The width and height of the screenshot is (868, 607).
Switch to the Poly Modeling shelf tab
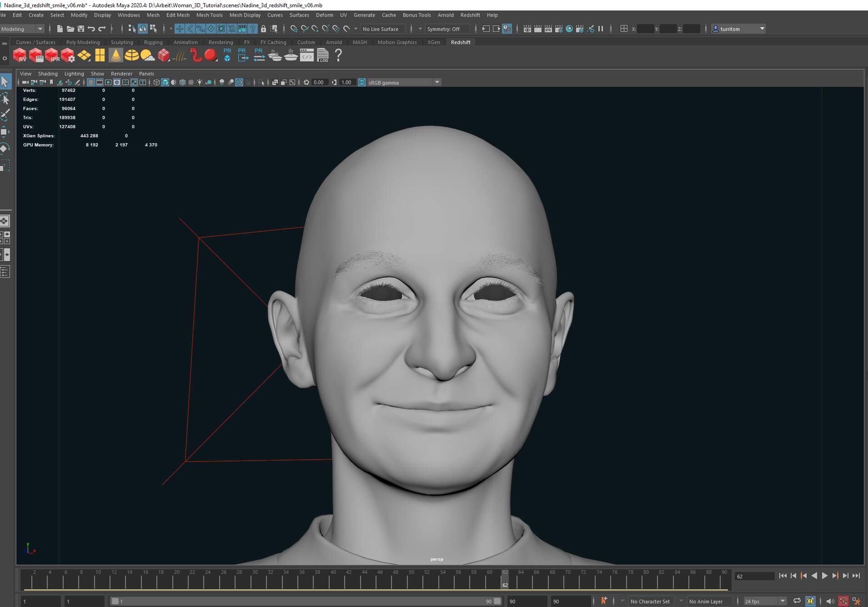[83, 42]
